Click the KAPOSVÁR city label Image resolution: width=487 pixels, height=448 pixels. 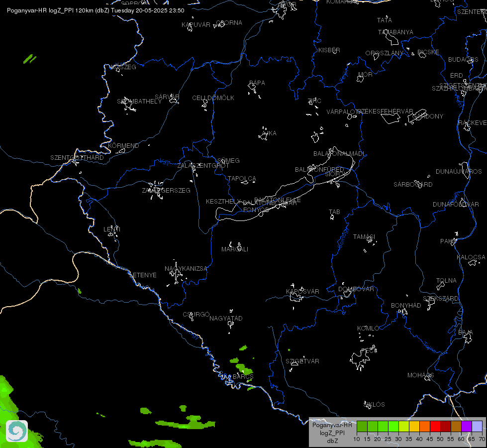tap(302, 291)
